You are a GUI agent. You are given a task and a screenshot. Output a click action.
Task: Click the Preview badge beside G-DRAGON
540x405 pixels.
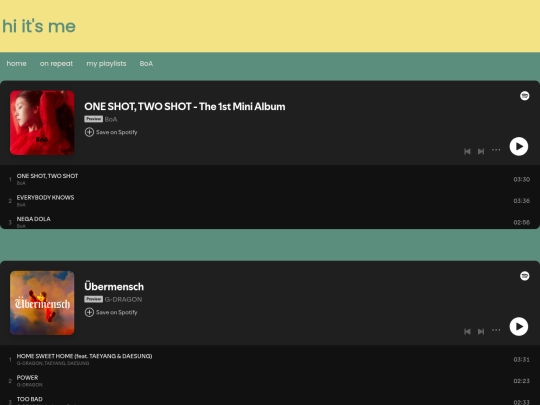coord(93,299)
